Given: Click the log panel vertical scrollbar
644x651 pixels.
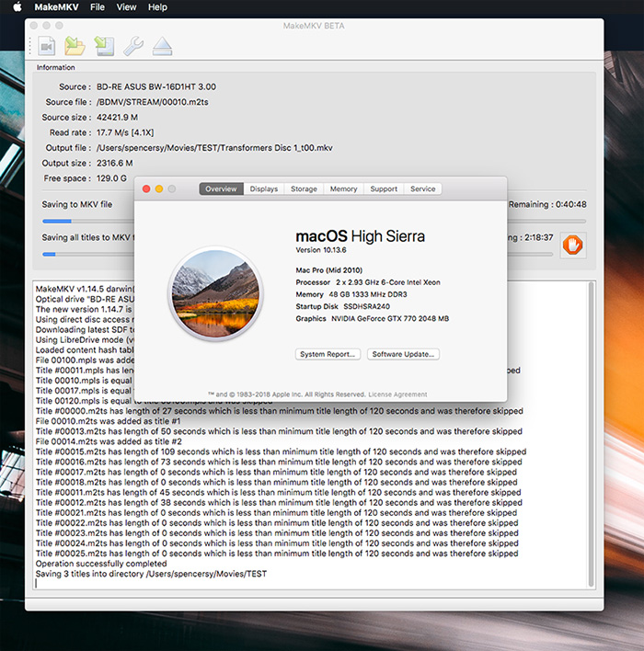Looking at the screenshot, I should (x=591, y=434).
